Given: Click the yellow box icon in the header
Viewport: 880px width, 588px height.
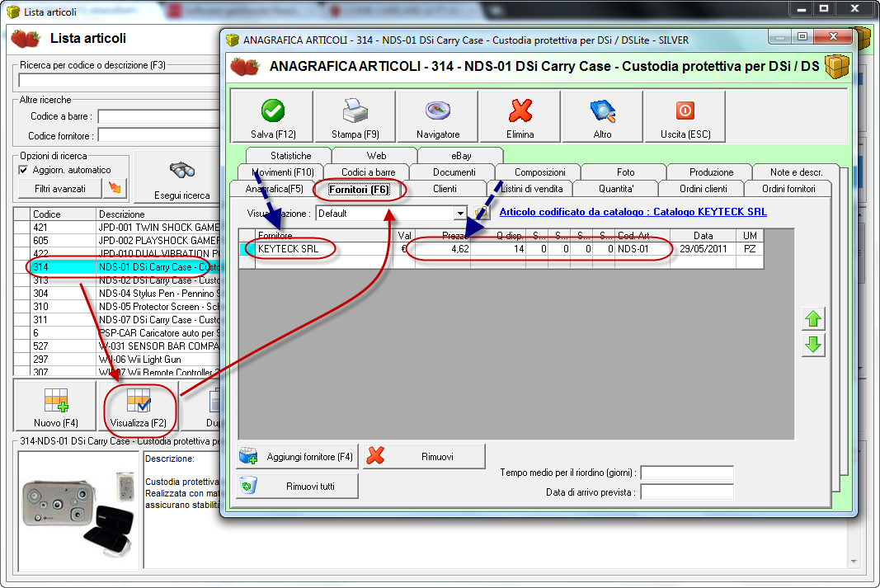Looking at the screenshot, I should click(837, 66).
